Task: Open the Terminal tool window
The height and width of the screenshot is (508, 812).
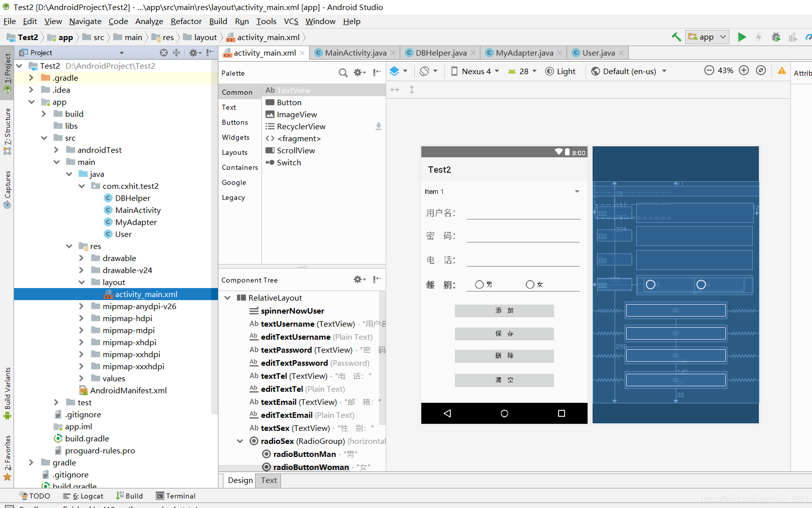Action: tap(176, 496)
